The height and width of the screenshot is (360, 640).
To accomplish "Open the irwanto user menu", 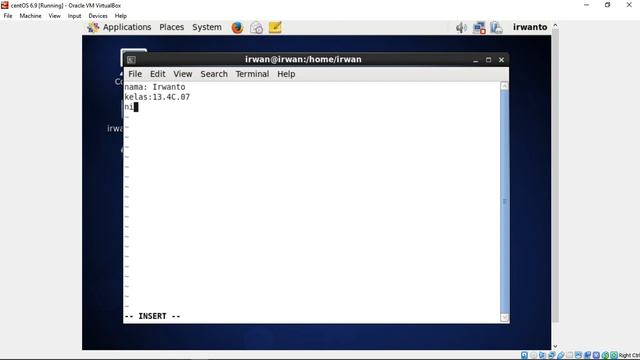I will pos(530,27).
